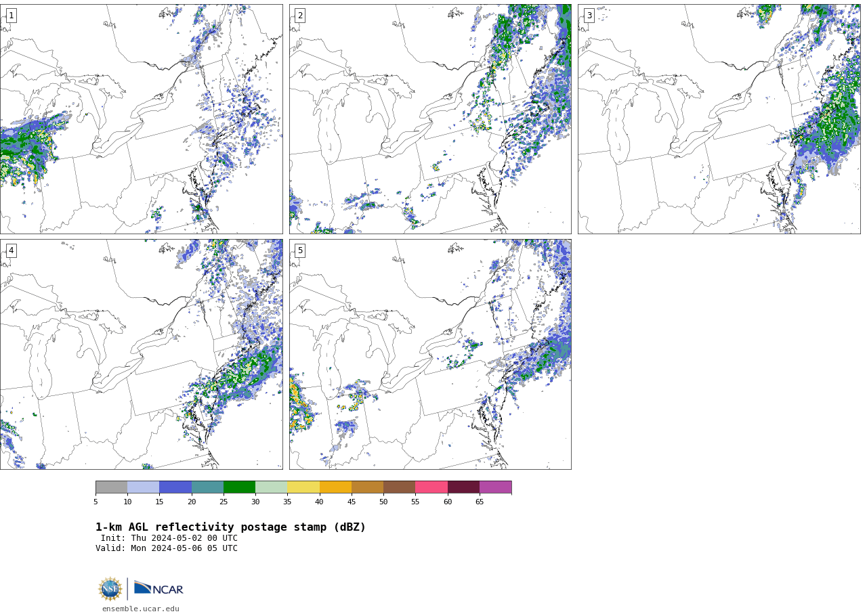The height and width of the screenshot is (616, 867).
Task: Click the pale green 30-35 dBZ swatch
Action: point(271,487)
